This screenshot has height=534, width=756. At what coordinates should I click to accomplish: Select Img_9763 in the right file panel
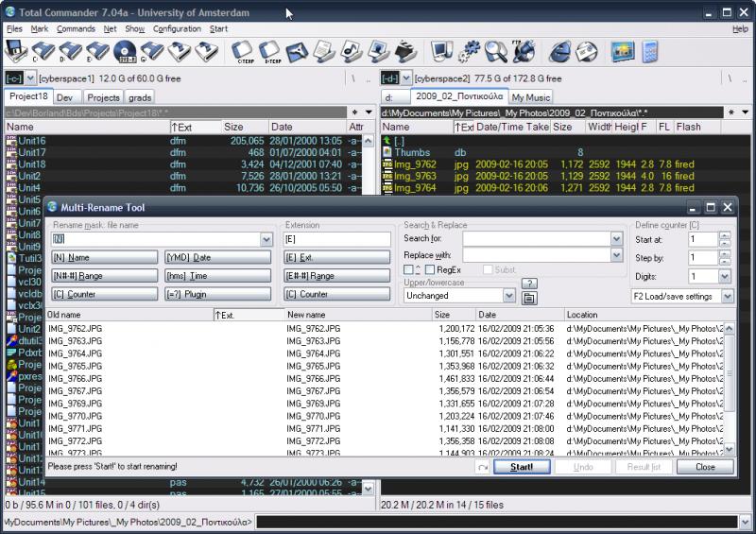click(x=415, y=176)
